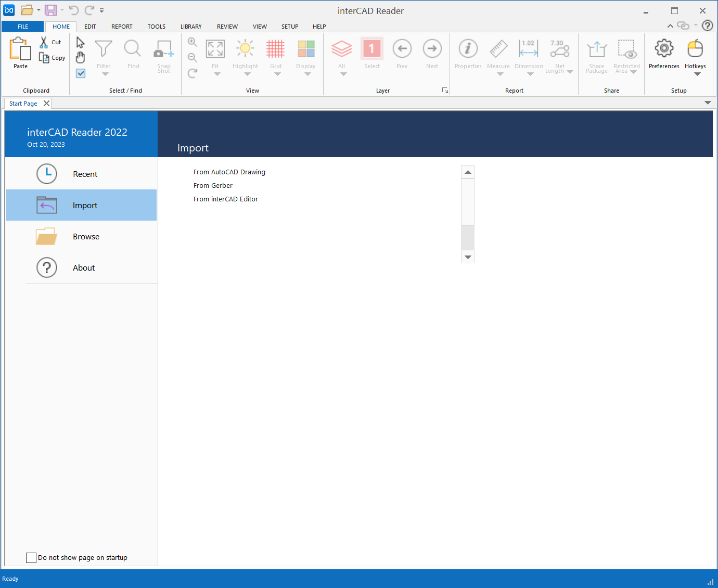This screenshot has height=588, width=718.
Task: Expand the Fit dropdown arrow
Action: pos(217,74)
